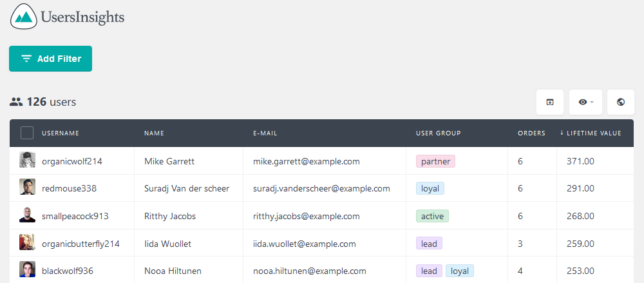
Task: Click email suradj.vanderscheer@example.com
Action: 321,189
